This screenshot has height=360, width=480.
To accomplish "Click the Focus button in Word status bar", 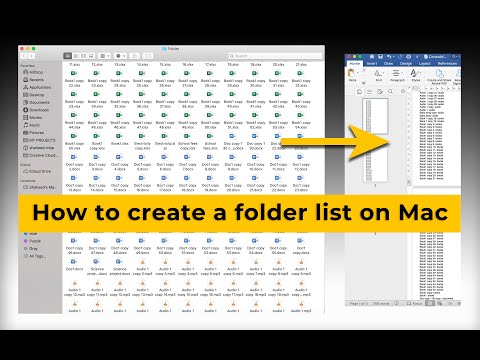I will (414, 303).
